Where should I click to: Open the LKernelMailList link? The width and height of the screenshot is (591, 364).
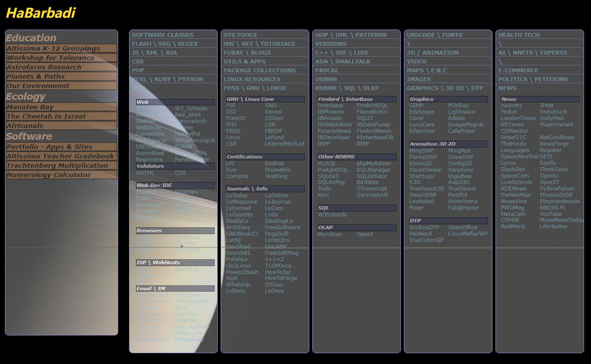point(285,144)
